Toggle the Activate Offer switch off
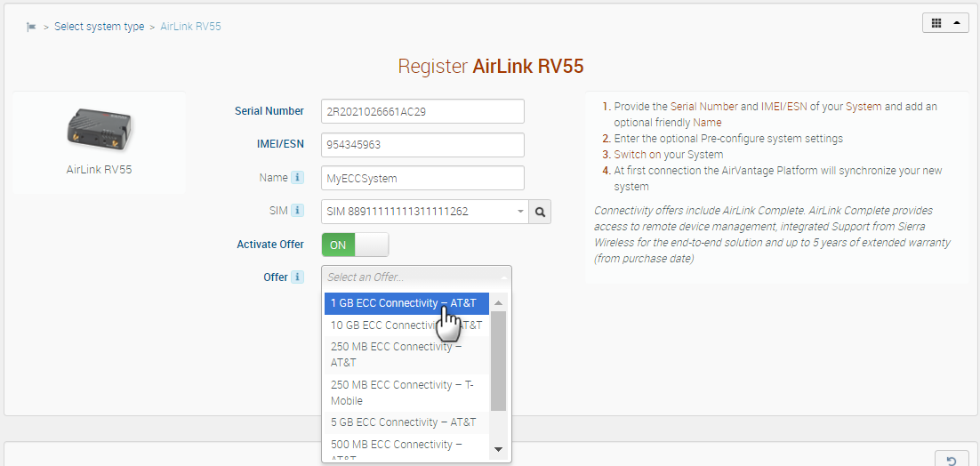This screenshot has height=466, width=980. tap(355, 245)
